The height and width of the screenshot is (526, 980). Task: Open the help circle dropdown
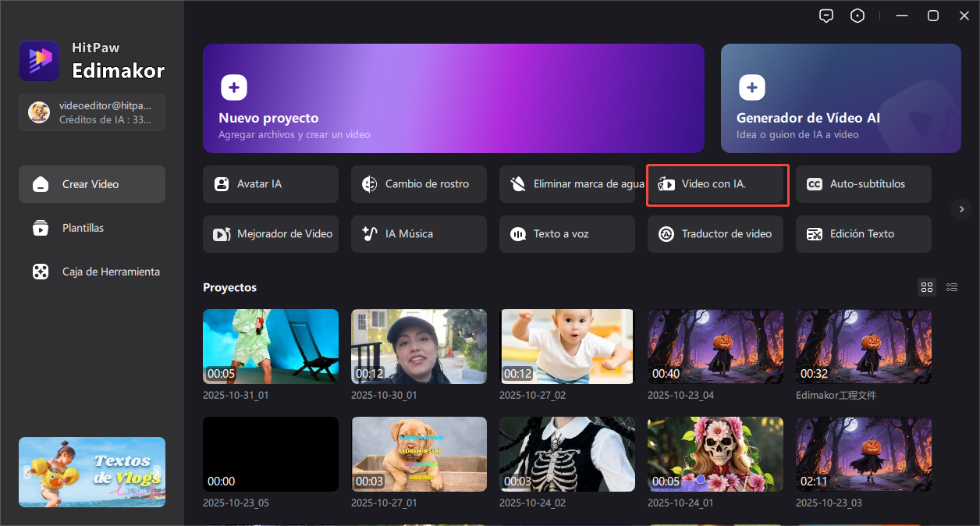coord(857,15)
